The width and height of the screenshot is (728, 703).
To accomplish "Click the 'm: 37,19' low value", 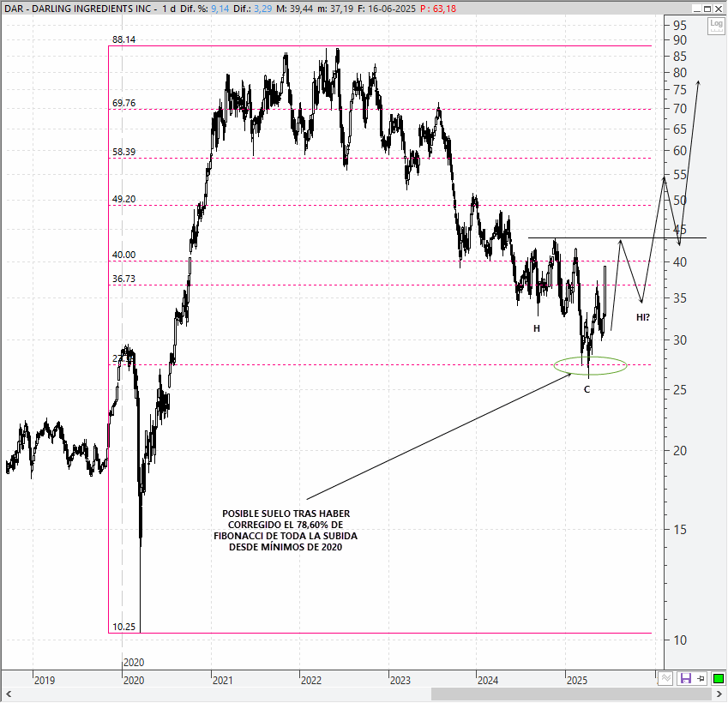I will 335,9.
